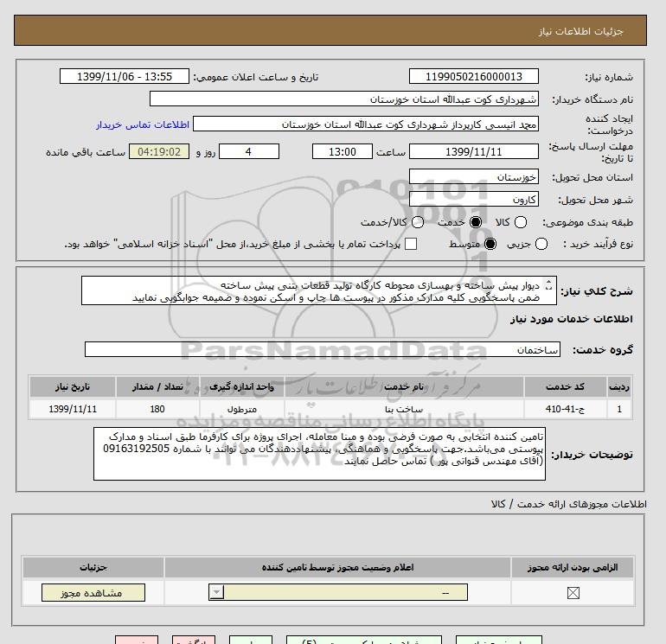
Task: Toggle the الزامی بودن ارائه مجوز checkbox
Action: pos(573,593)
